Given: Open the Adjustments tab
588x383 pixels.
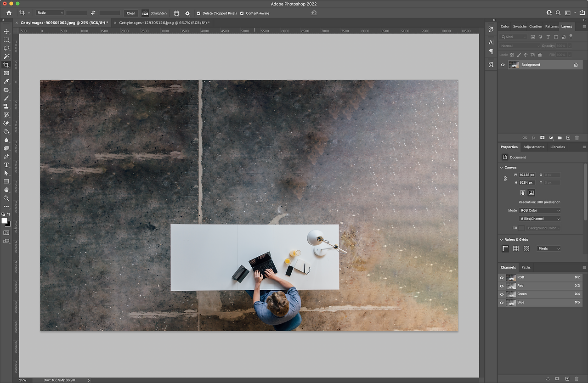Looking at the screenshot, I should point(534,147).
